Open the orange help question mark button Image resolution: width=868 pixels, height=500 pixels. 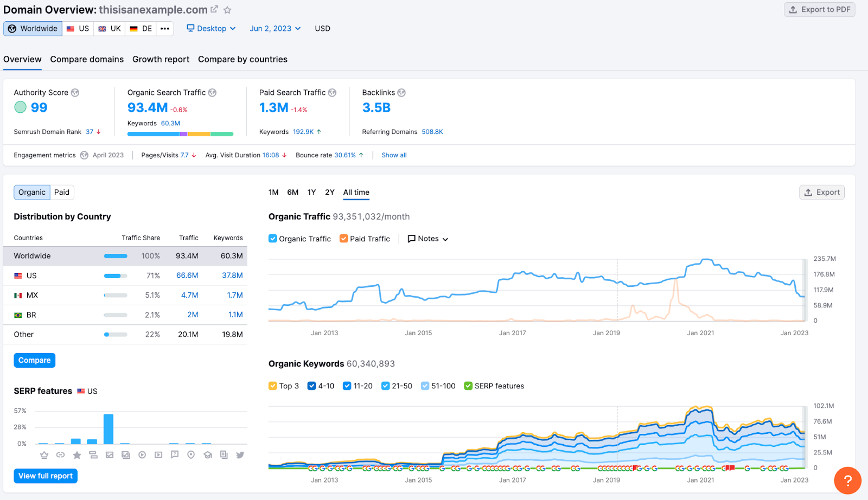coord(847,480)
